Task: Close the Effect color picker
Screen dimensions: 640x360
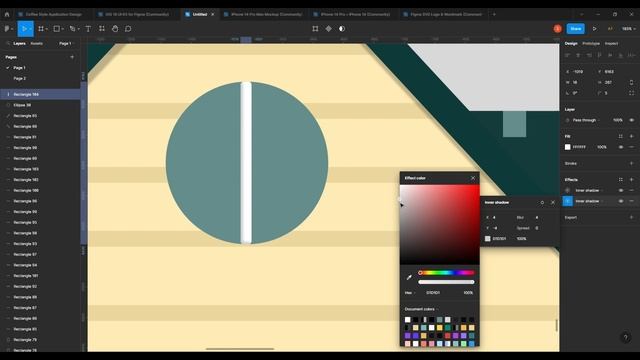Action: click(x=473, y=178)
